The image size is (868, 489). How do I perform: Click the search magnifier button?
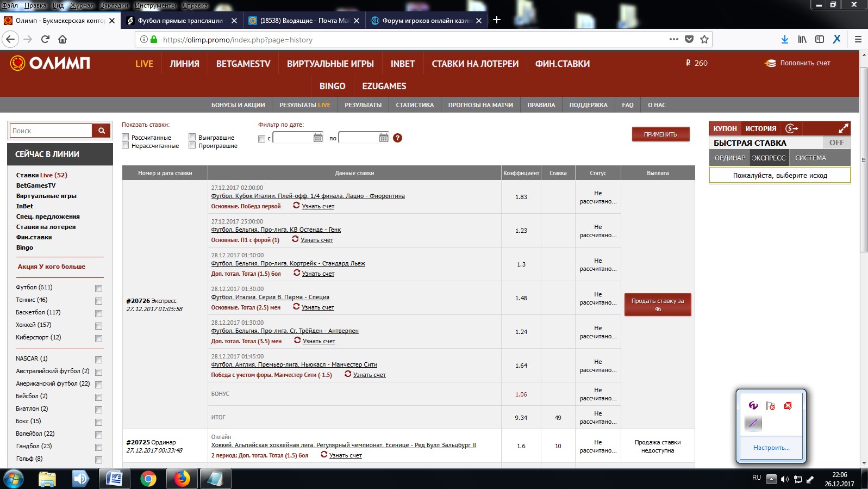101,131
